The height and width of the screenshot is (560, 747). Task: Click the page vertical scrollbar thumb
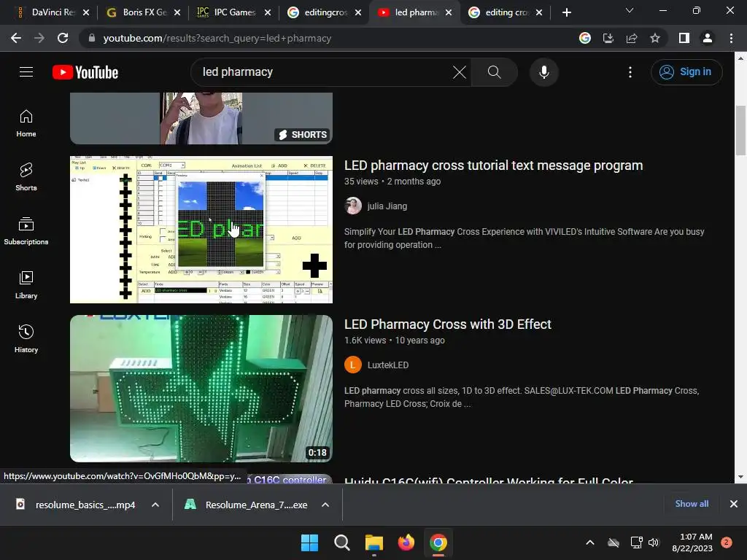(740, 130)
